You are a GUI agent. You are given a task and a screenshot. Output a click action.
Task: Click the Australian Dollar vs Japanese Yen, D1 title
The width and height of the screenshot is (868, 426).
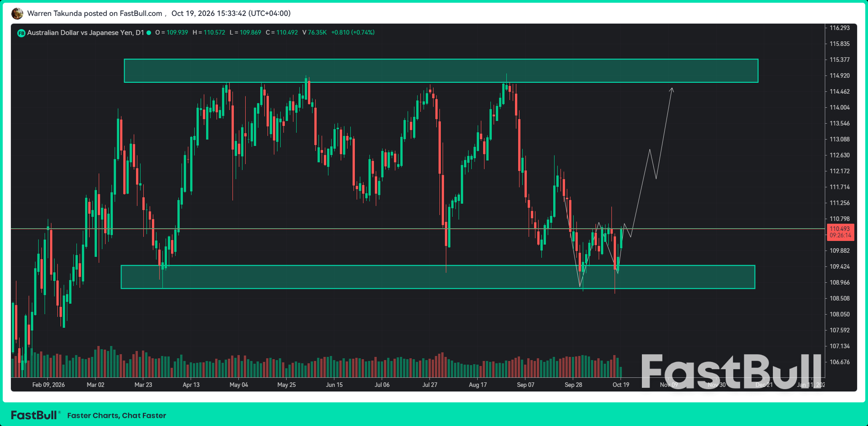point(86,33)
